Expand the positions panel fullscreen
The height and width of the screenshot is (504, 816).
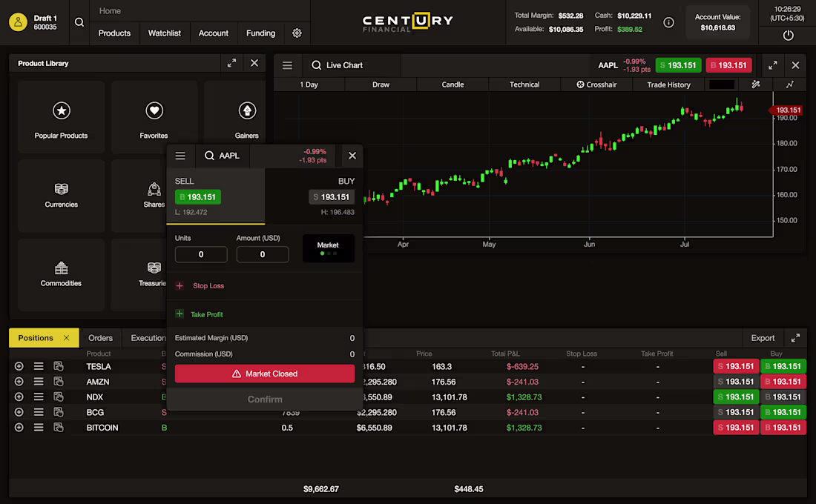794,338
